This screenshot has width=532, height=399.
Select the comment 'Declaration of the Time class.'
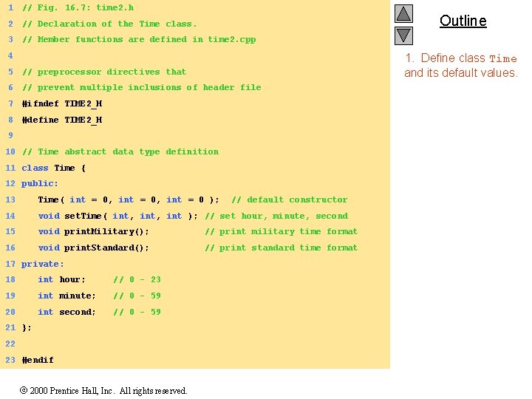pyautogui.click(x=117, y=24)
